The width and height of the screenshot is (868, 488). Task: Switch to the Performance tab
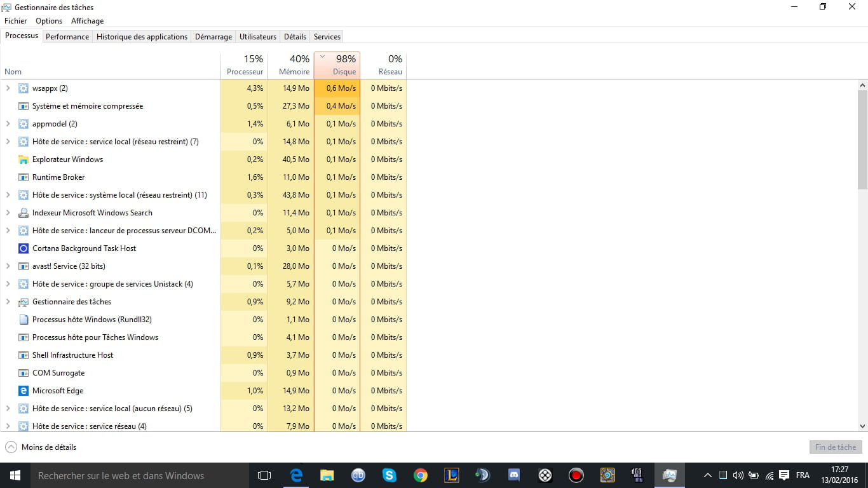pos(67,37)
